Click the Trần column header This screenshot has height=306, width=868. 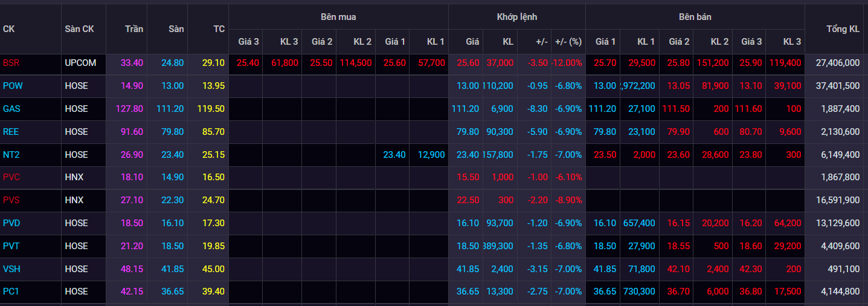[x=134, y=29]
